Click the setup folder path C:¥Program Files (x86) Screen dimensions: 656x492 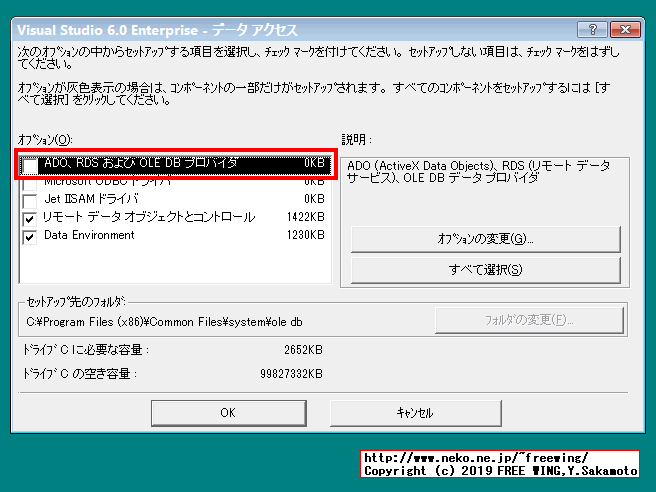click(x=164, y=322)
